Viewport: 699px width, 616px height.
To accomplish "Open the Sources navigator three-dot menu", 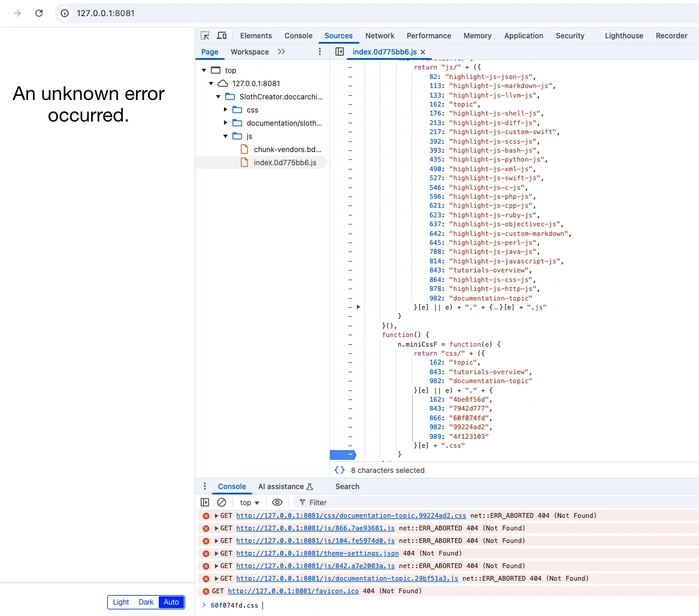I will [320, 52].
